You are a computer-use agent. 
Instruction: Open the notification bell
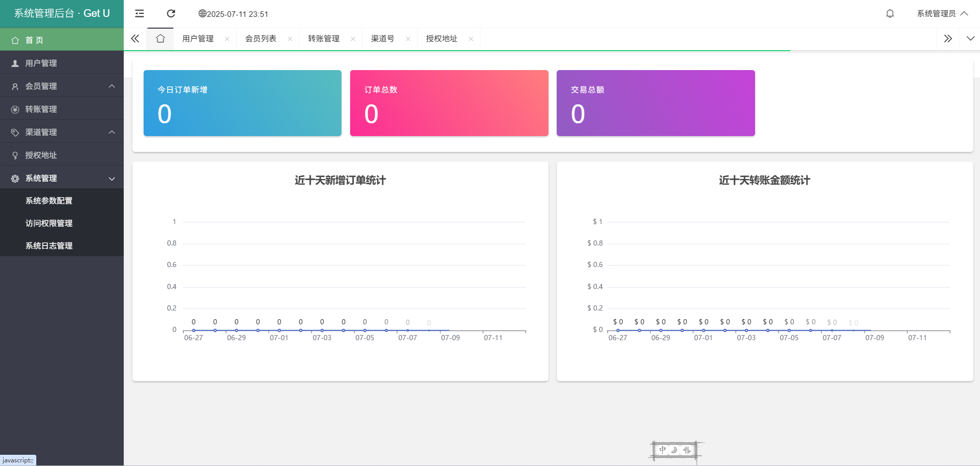890,14
